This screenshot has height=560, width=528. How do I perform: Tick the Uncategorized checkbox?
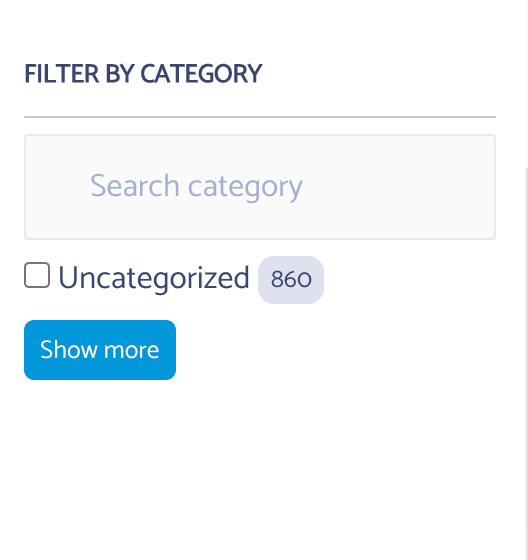(37, 275)
